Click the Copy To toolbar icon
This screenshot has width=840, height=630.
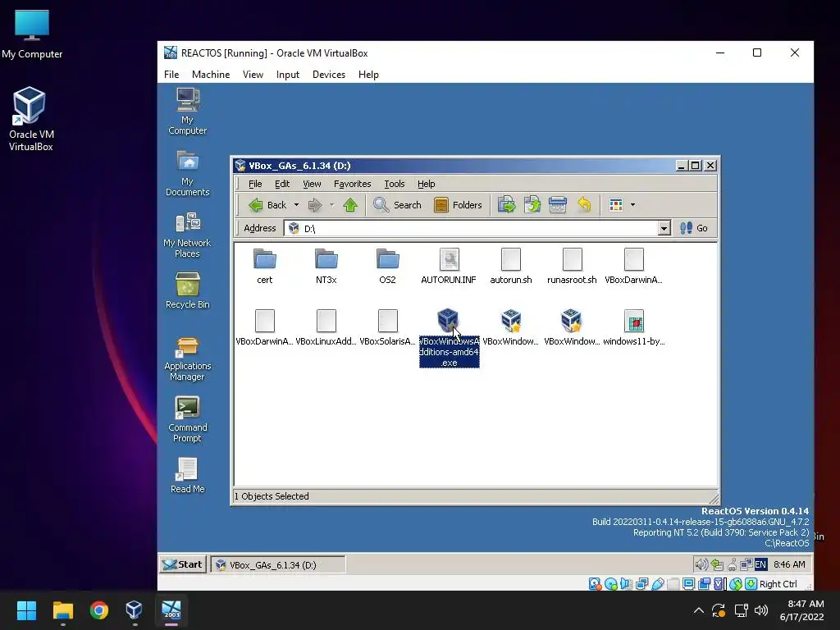click(532, 204)
